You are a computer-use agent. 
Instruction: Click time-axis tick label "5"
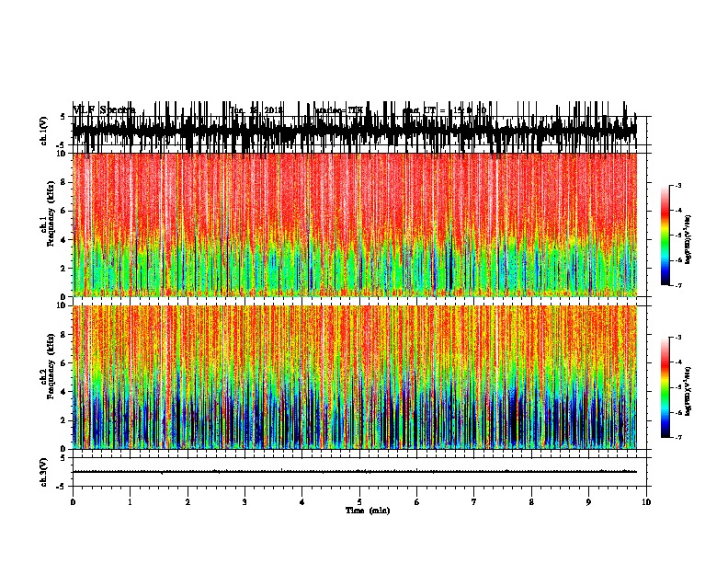pyautogui.click(x=359, y=502)
